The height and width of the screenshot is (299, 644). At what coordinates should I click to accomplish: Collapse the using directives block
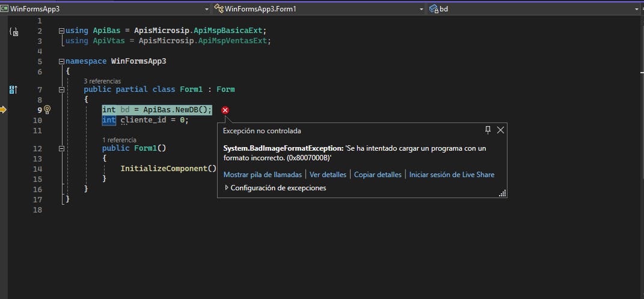tap(61, 31)
